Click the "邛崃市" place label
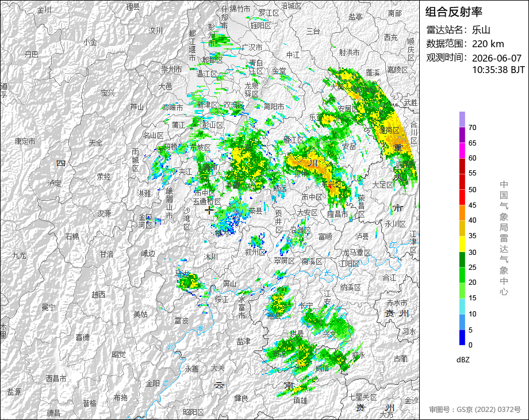This screenshot has height=420, width=529. (172, 108)
